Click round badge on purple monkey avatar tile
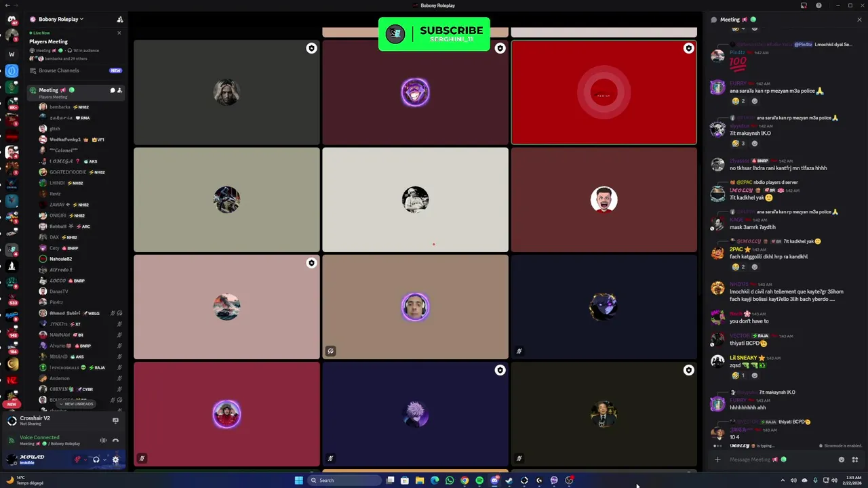Viewport: 868px width, 488px height. pos(500,48)
